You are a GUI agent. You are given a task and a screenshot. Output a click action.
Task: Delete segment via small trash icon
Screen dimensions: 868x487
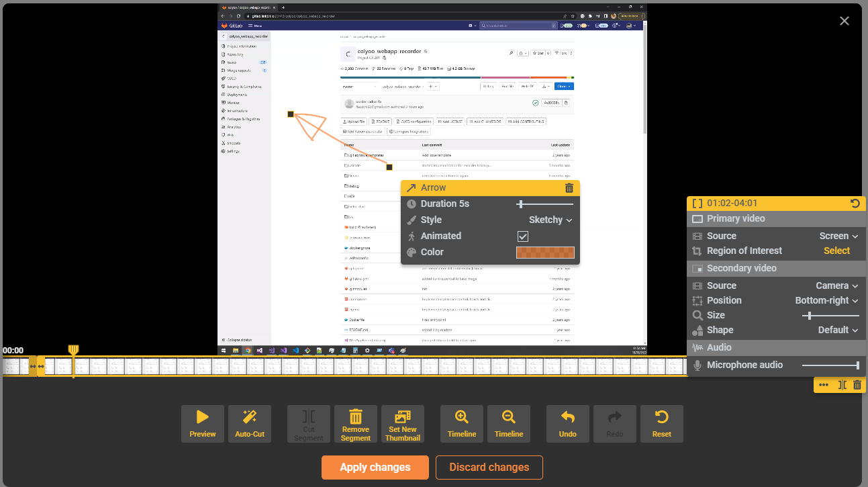pos(857,385)
